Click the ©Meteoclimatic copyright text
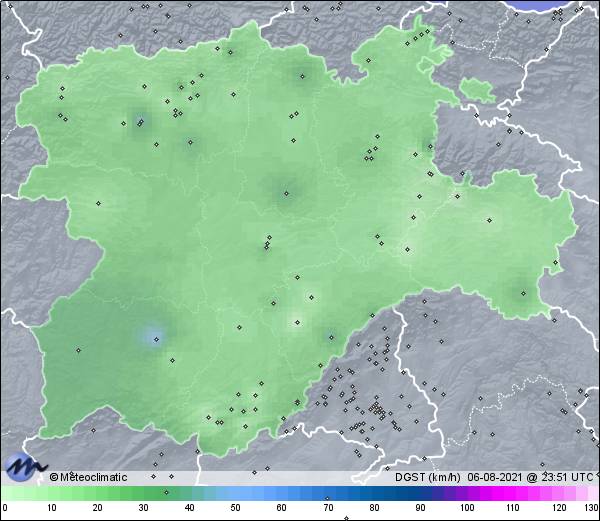Screen dimensions: 600x521 click(x=88, y=477)
